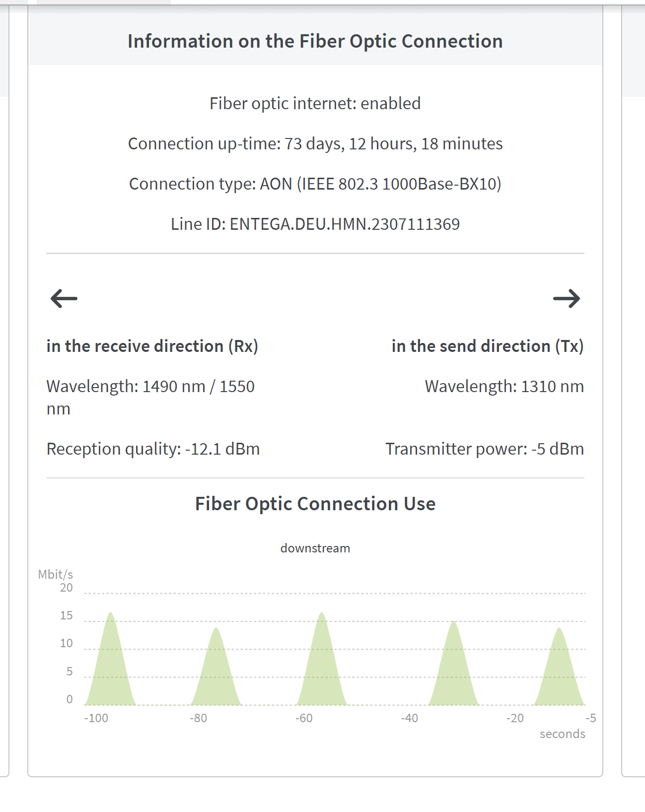Click the in the receive direction (Rx) label
Image resolution: width=645 pixels, height=812 pixels.
pos(152,346)
